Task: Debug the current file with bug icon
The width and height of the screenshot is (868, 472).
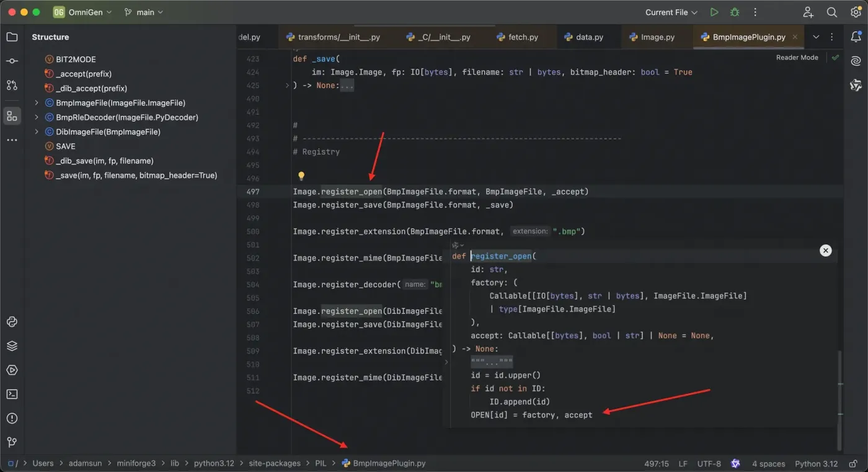Action: click(x=735, y=12)
